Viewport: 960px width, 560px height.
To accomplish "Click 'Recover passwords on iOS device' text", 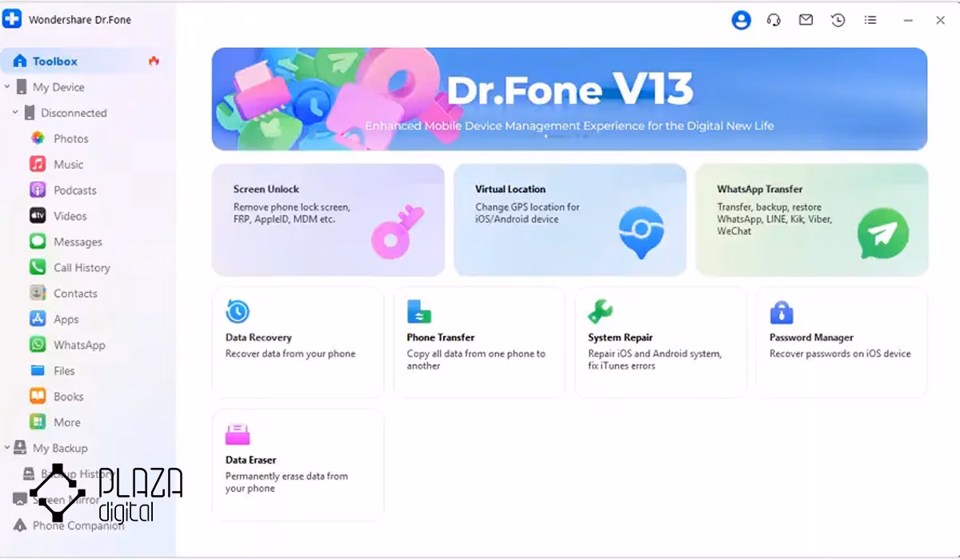I will tap(840, 354).
